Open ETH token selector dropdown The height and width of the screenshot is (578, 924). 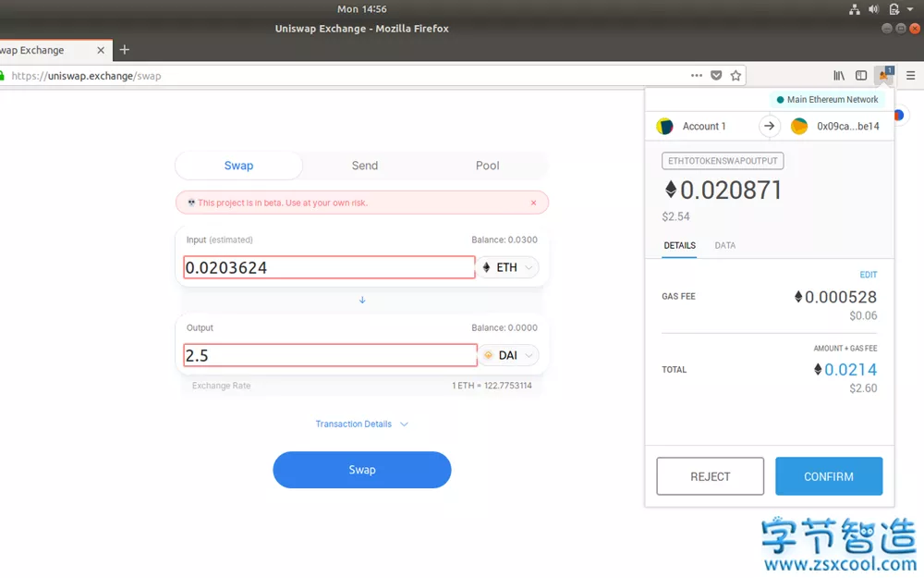point(507,268)
